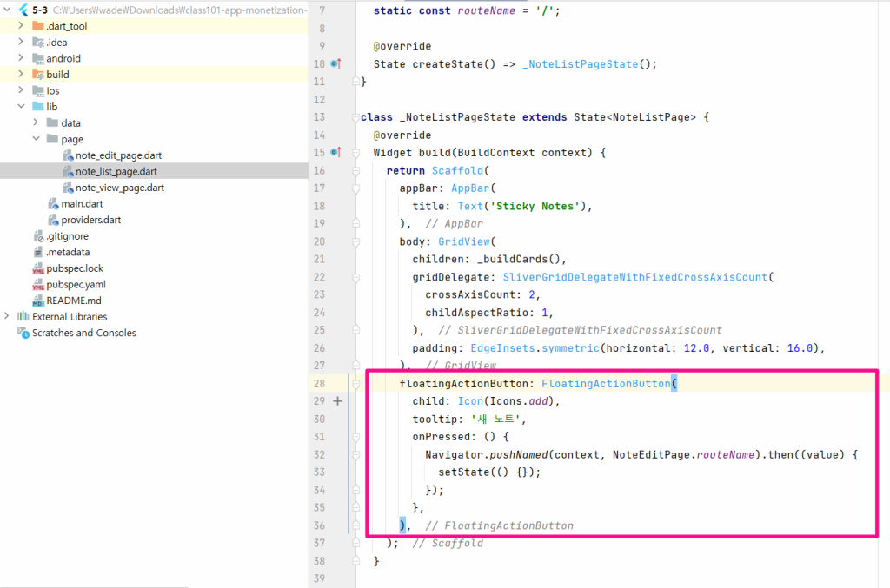Click the Scratches and Consoles icon
890x588 pixels.
click(22, 334)
